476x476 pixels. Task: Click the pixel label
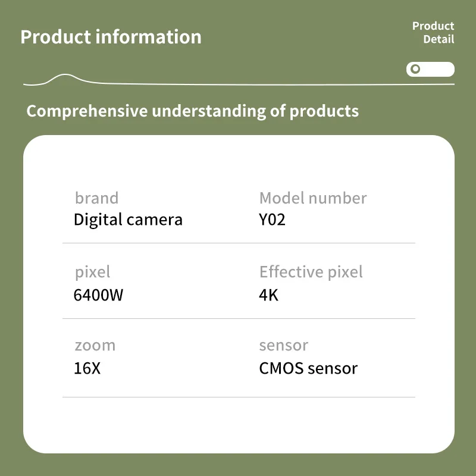coord(92,272)
